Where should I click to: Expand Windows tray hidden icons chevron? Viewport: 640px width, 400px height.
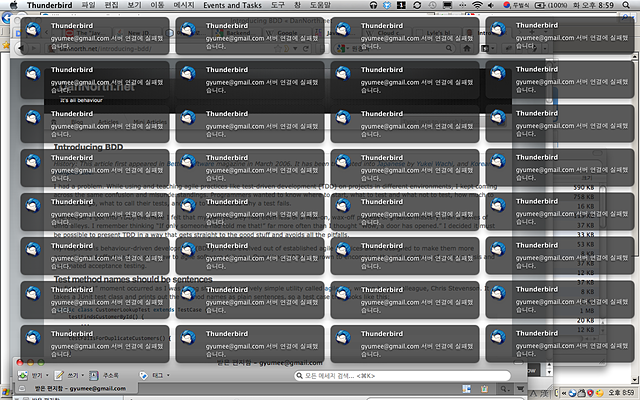pyautogui.click(x=564, y=393)
